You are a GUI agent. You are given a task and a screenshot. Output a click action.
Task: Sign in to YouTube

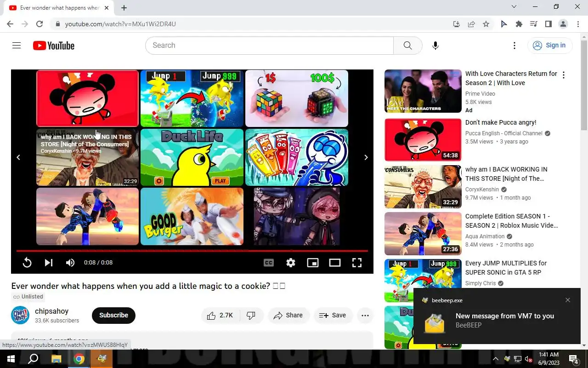coord(549,45)
